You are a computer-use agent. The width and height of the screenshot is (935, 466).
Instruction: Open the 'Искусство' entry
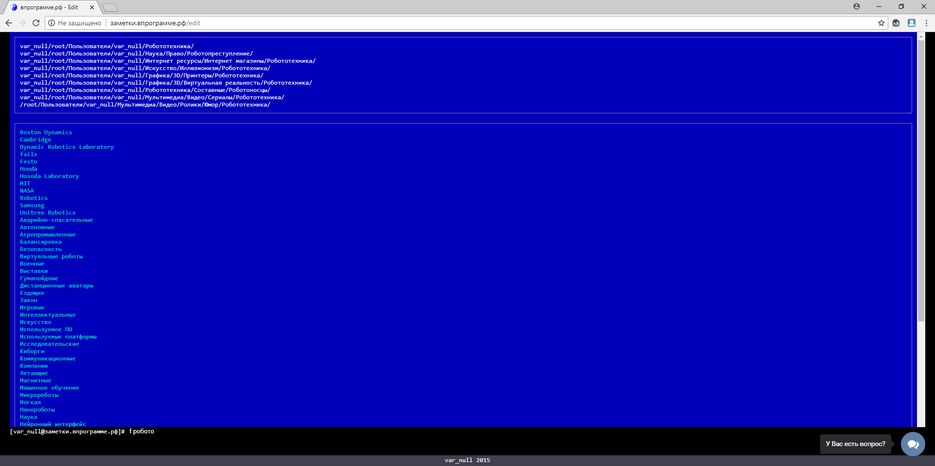click(x=35, y=322)
